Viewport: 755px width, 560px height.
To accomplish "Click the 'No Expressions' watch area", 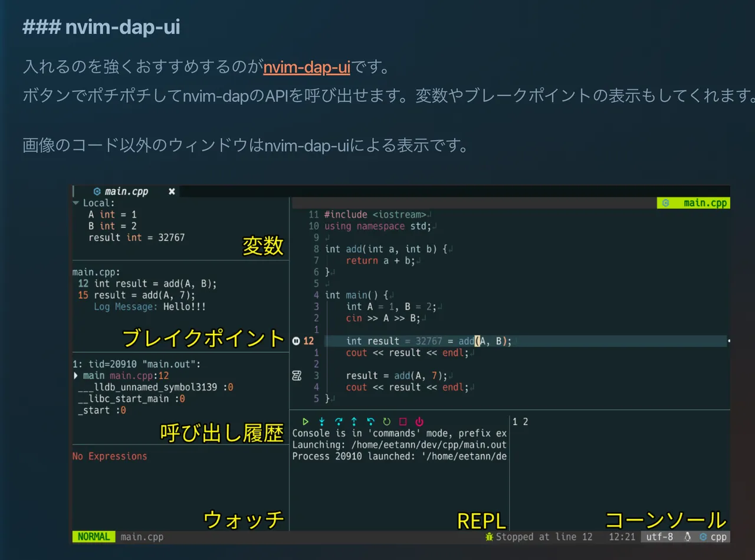I will click(110, 456).
